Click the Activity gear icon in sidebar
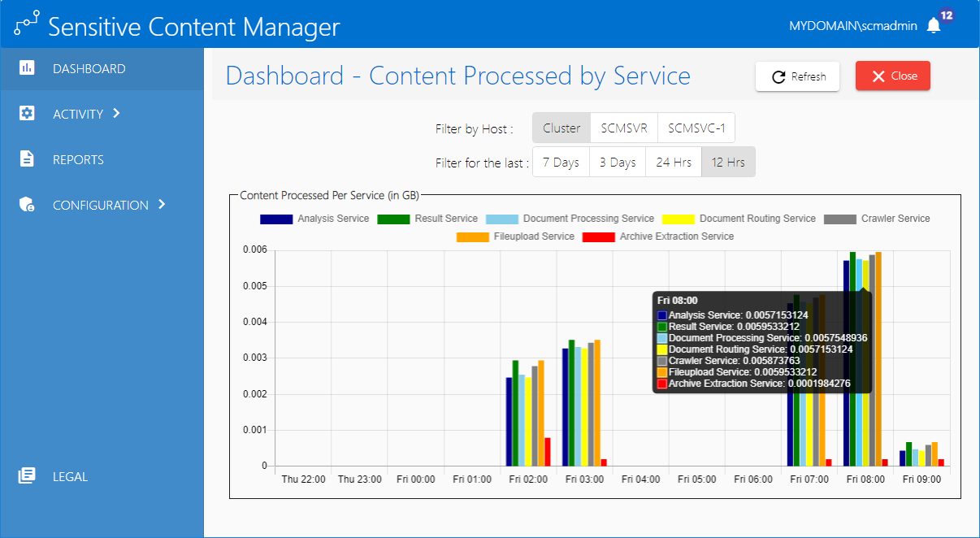The image size is (980, 538). [x=27, y=114]
